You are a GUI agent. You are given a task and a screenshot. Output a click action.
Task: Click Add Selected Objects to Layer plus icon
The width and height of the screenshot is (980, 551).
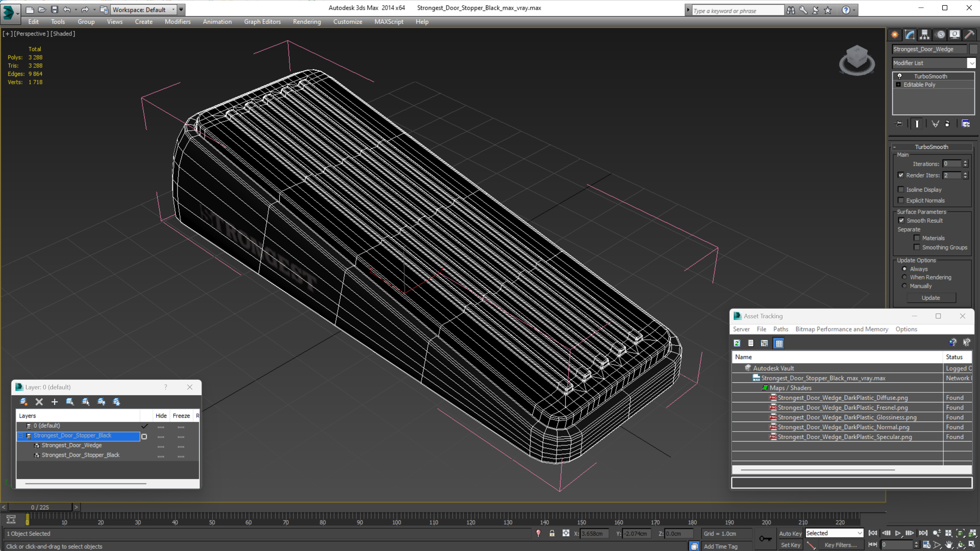[54, 402]
